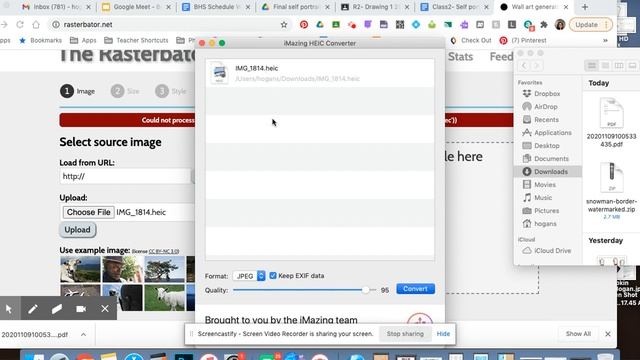Click the Chrome home icon
The width and height of the screenshot is (640, 360).
click(x=36, y=24)
